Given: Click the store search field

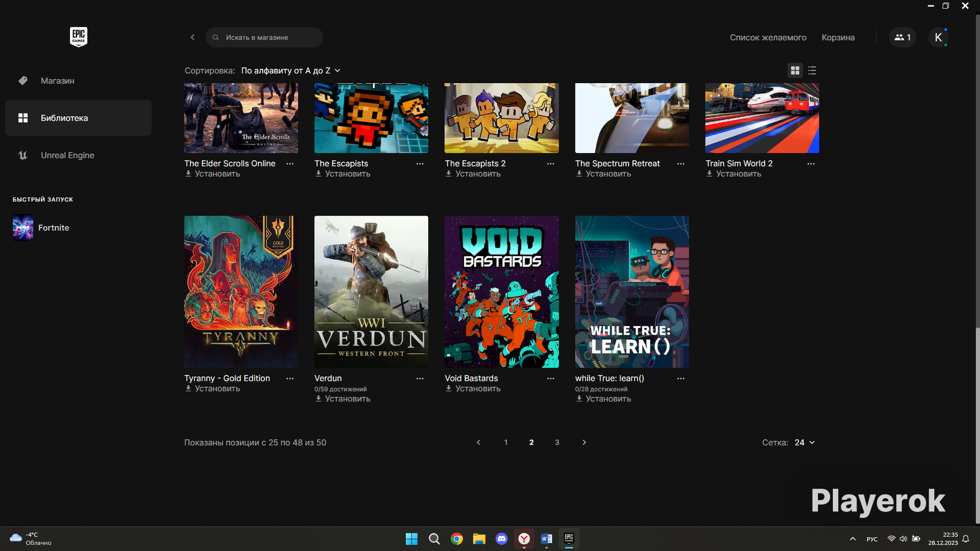Looking at the screenshot, I should [264, 37].
